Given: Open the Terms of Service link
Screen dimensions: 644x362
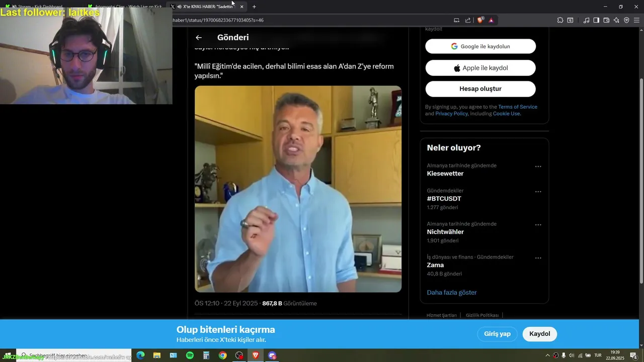Looking at the screenshot, I should (518, 107).
